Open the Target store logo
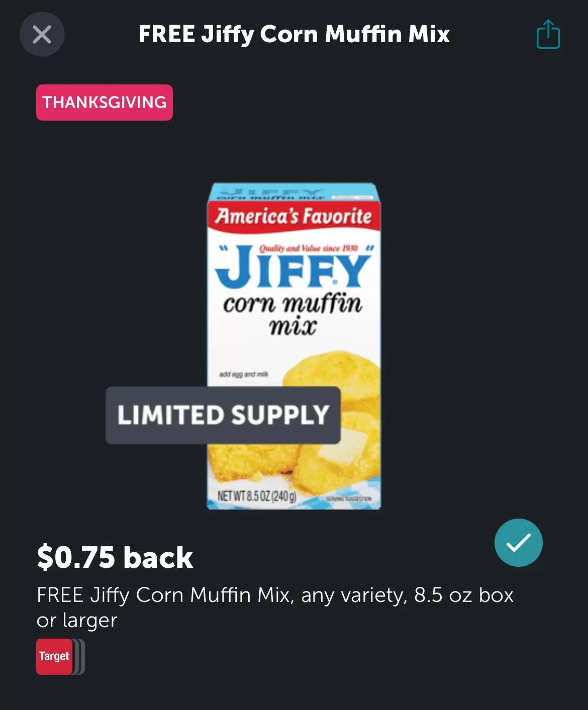 coord(54,656)
